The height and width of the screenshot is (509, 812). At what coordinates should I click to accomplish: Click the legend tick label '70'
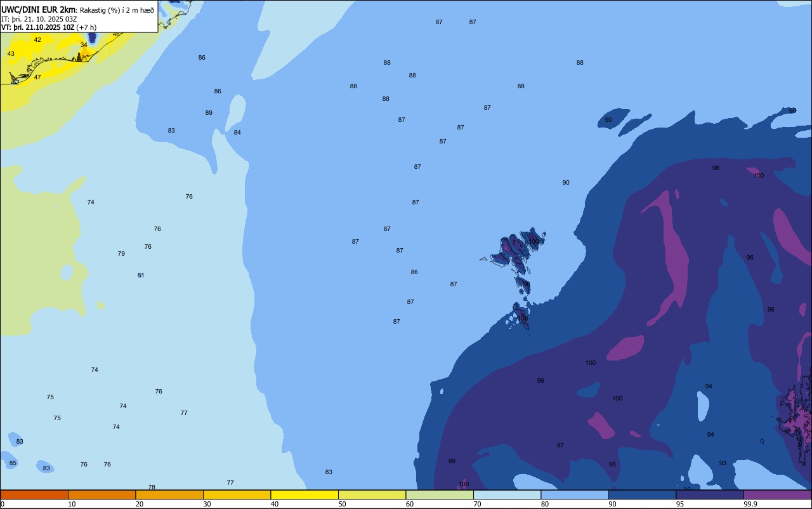(x=478, y=504)
